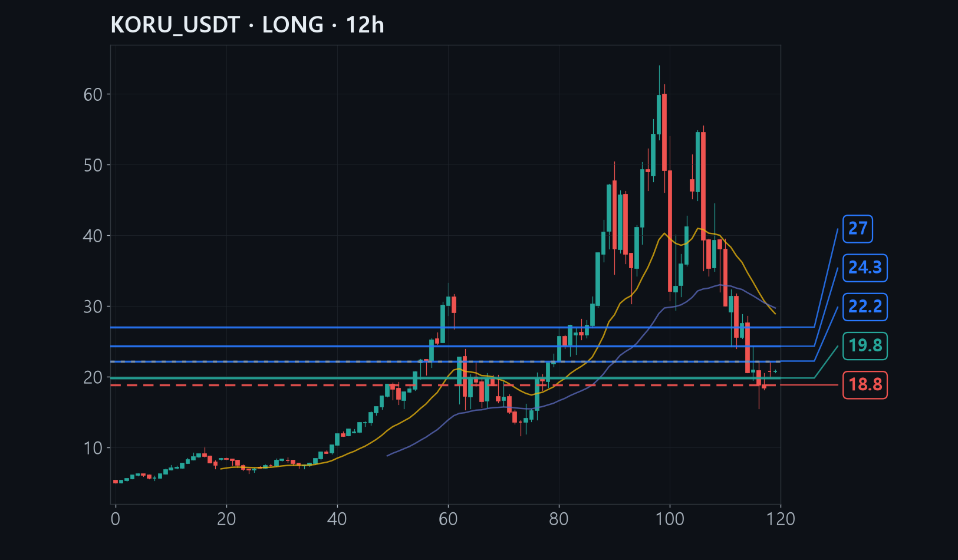Click the y-axis tick label 10
The height and width of the screenshot is (560, 958).
click(93, 448)
